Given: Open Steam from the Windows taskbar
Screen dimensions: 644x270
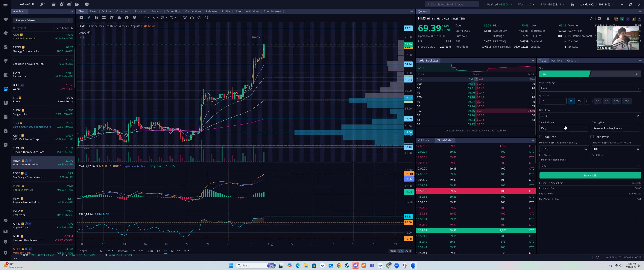Looking at the screenshot, I should pyautogui.click(x=347, y=265).
